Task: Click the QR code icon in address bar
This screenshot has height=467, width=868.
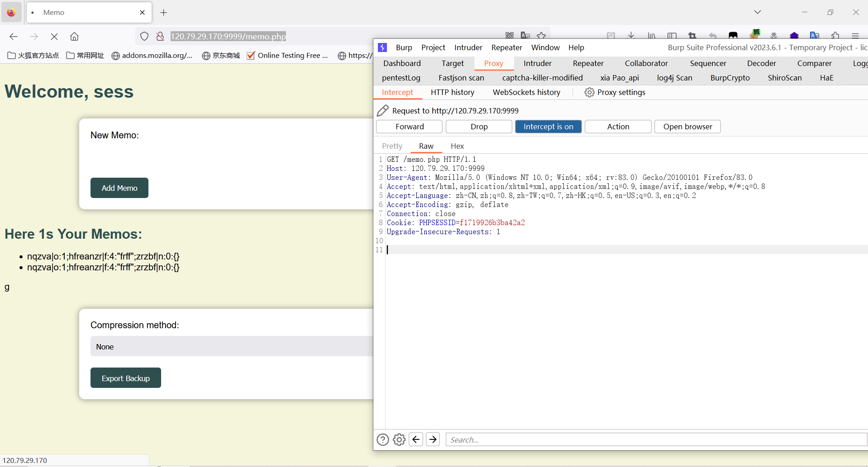Action: pyautogui.click(x=510, y=35)
